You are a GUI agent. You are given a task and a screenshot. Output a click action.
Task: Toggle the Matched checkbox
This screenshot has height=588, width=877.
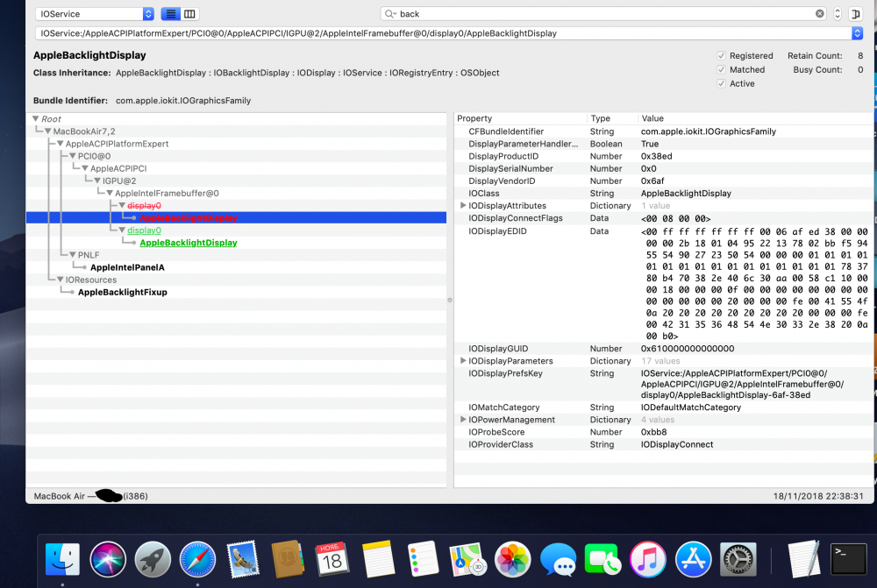[722, 70]
